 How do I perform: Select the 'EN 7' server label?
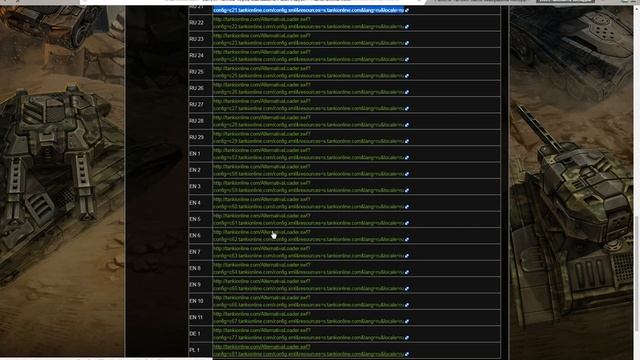pyautogui.click(x=195, y=252)
